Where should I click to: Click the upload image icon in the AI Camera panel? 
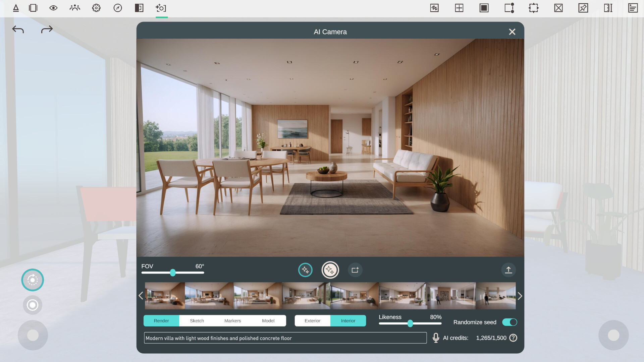[508, 270]
